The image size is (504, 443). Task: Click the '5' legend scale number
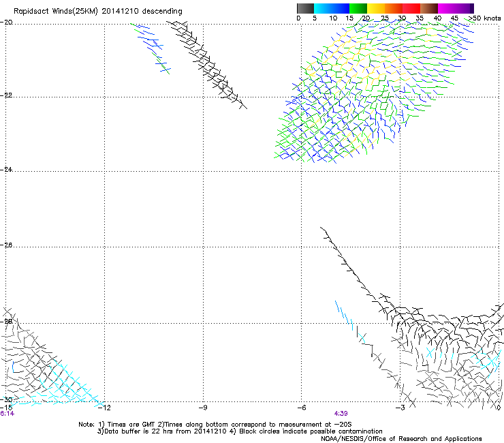(x=315, y=18)
